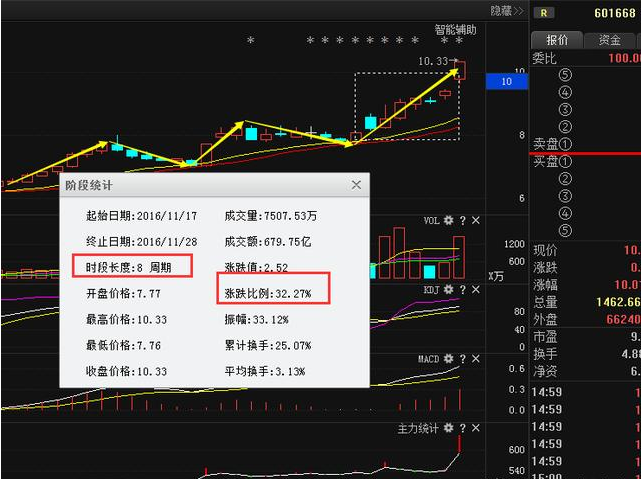642x479 pixels.
Task: Open KDJ indicator settings gear
Action: click(x=449, y=289)
